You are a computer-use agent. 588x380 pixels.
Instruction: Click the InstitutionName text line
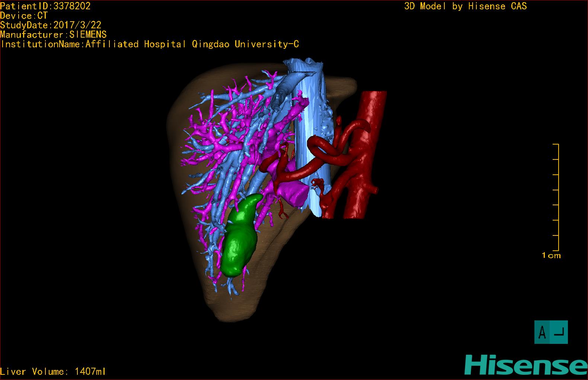(x=150, y=44)
